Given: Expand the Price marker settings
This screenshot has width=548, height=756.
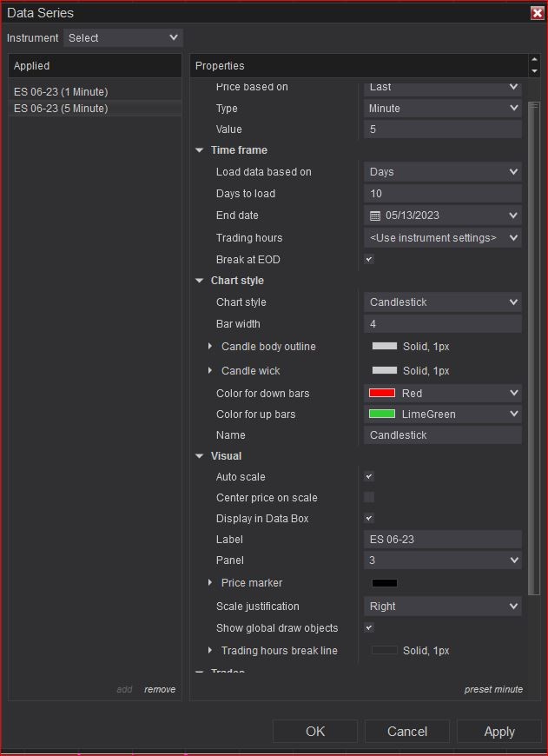Looking at the screenshot, I should coord(210,583).
